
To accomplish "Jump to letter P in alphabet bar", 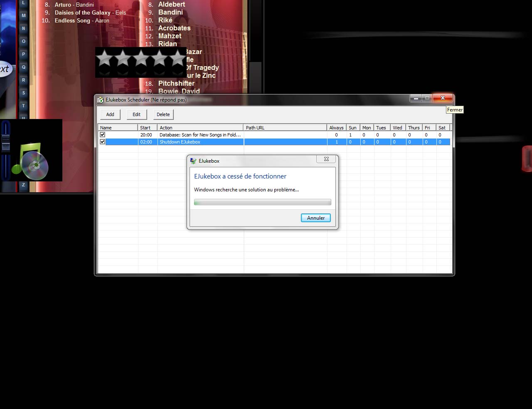I will pos(23,54).
